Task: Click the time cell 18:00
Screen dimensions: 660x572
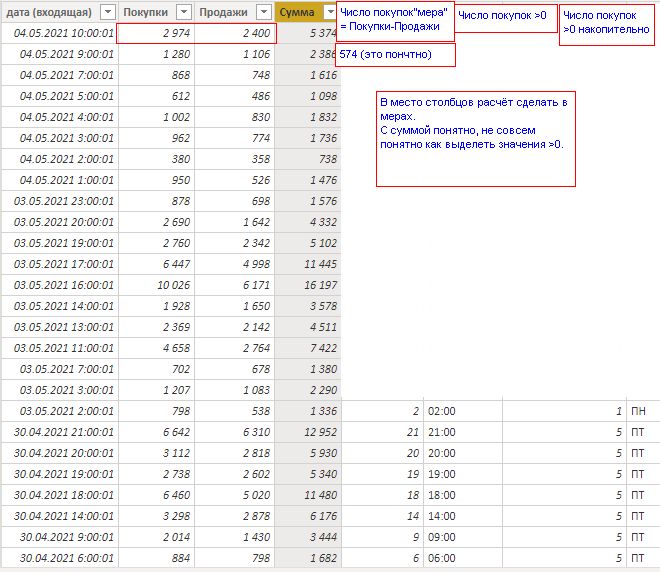Action: click(x=463, y=495)
